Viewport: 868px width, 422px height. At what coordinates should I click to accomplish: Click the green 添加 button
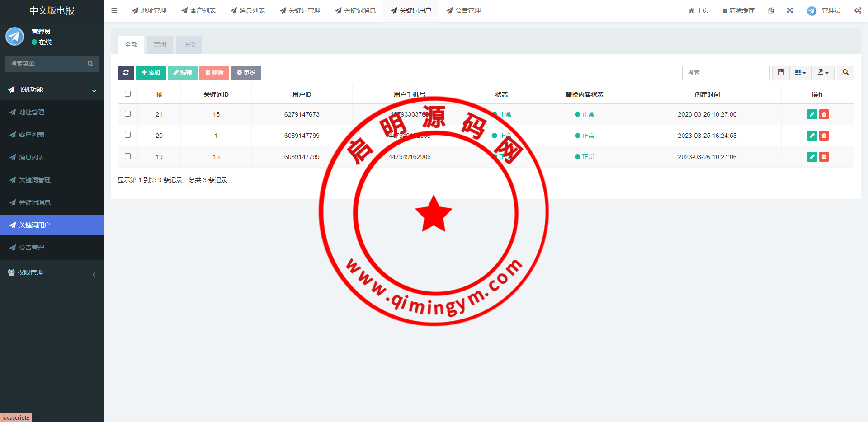pyautogui.click(x=151, y=73)
